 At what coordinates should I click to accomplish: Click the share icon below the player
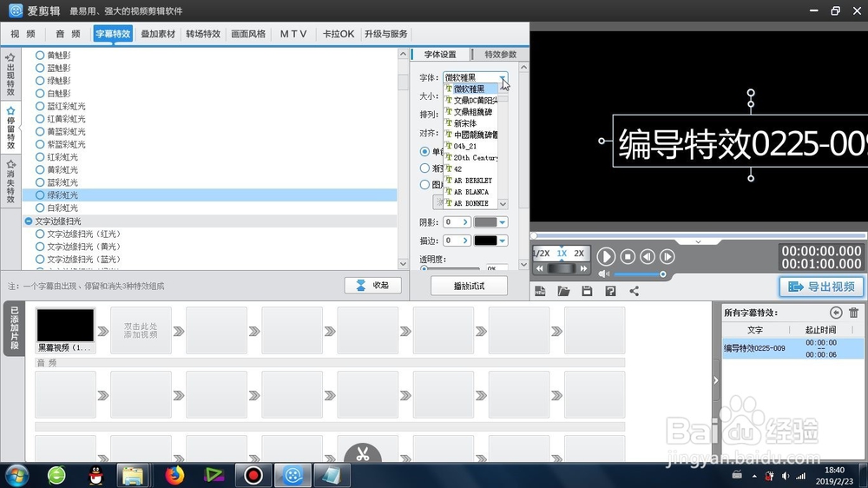[634, 291]
